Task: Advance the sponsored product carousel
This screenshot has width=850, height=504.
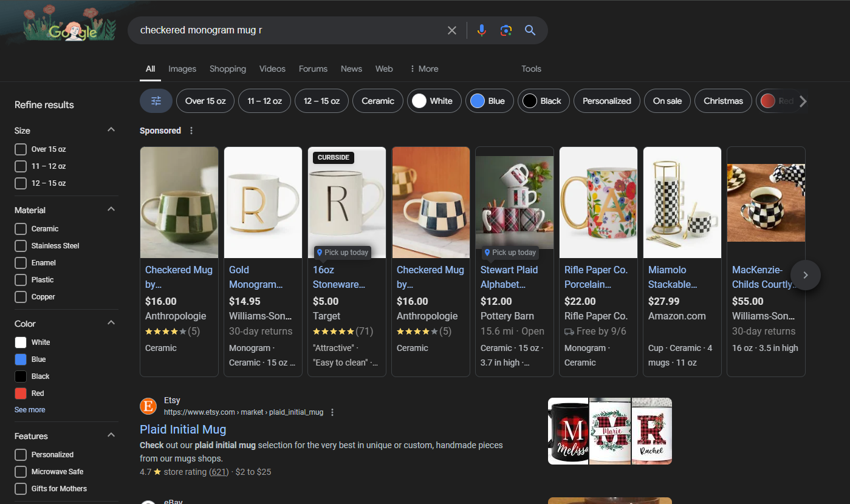Action: (x=806, y=275)
